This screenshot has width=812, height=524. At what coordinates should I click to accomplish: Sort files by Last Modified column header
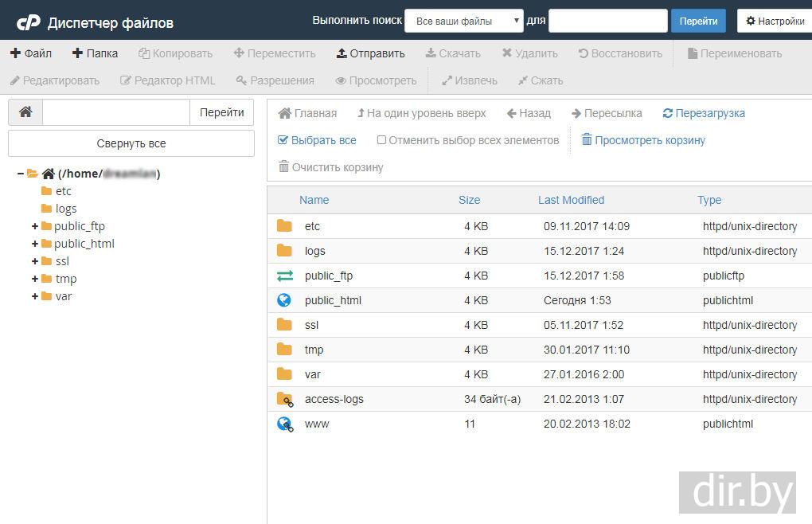click(x=571, y=200)
